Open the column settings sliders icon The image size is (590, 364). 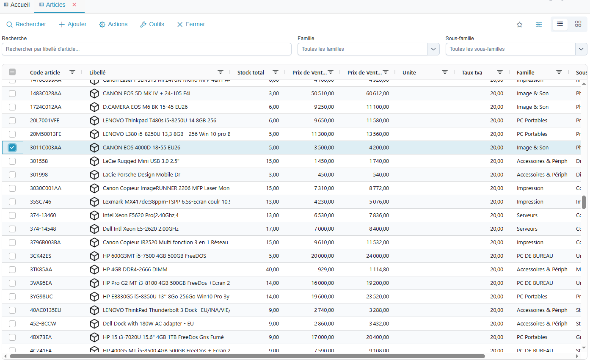(539, 25)
